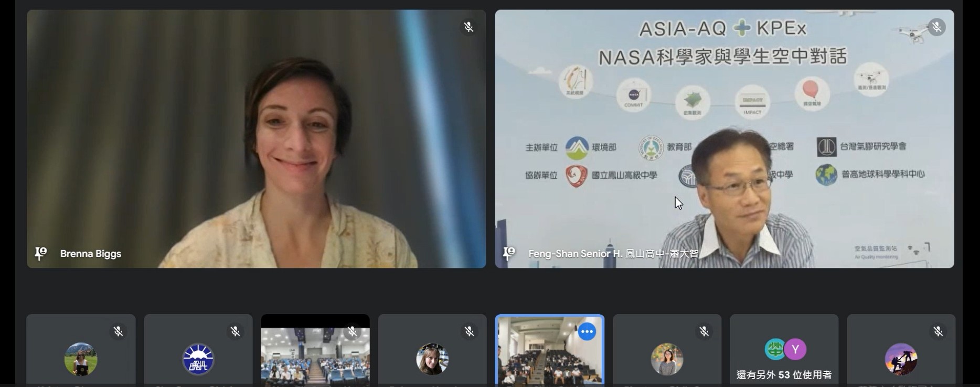Open the 還有另外 53 位使用者 participants tile
This screenshot has width=980, height=387.
point(784,350)
